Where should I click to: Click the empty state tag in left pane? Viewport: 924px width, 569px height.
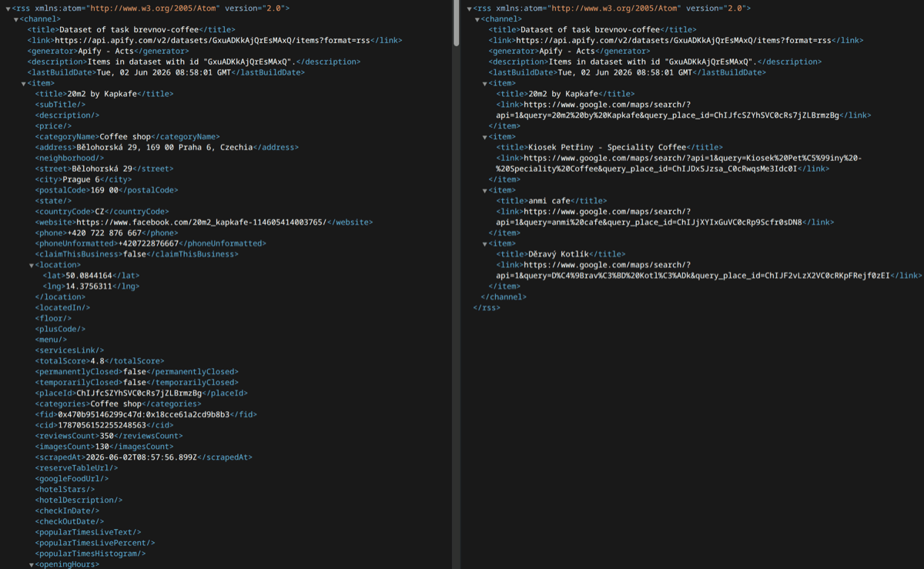54,201
